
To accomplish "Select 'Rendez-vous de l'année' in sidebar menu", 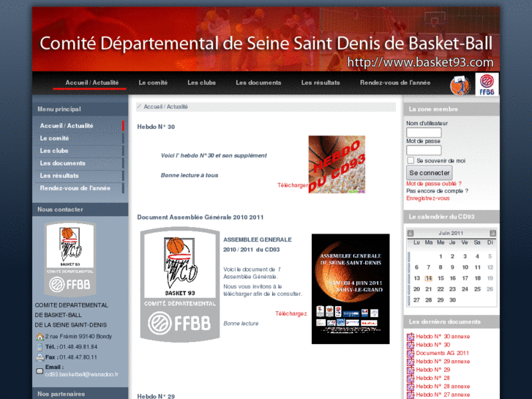I will click(x=75, y=188).
